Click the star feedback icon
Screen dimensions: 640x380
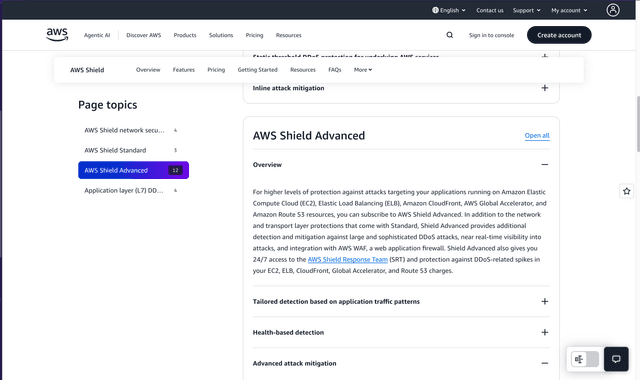627,191
